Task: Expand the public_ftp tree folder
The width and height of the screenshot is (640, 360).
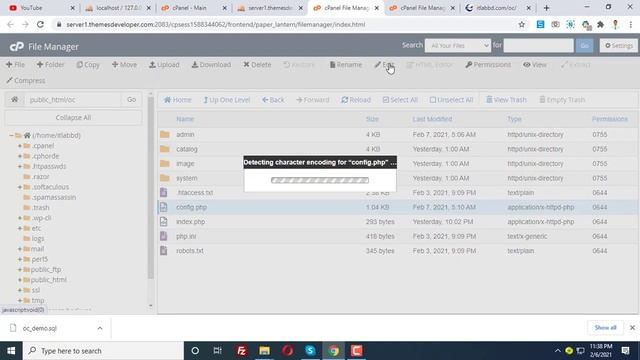Action: pyautogui.click(x=20, y=269)
